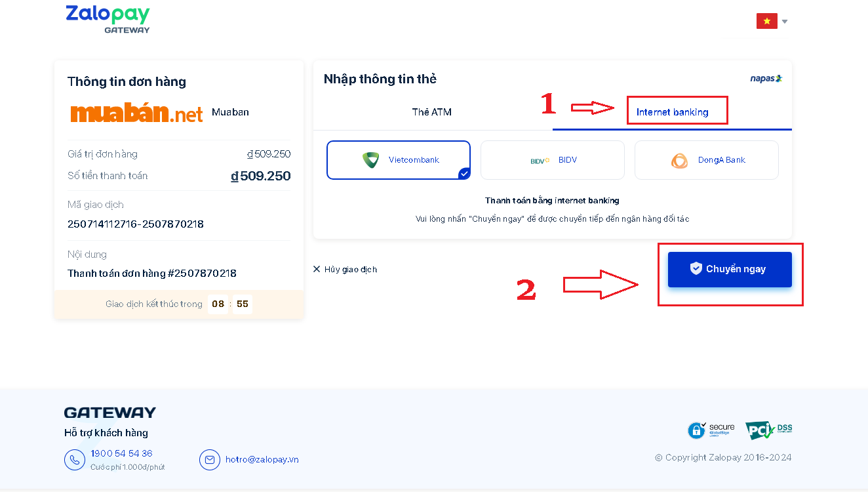
Task: Click the Hủy giao dịch link
Action: pyautogui.click(x=351, y=270)
